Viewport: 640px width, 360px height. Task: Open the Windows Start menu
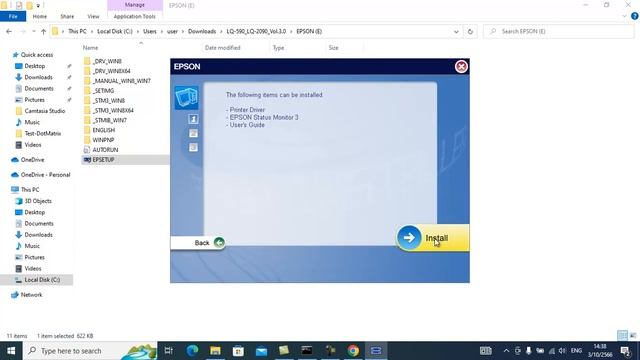[11, 351]
